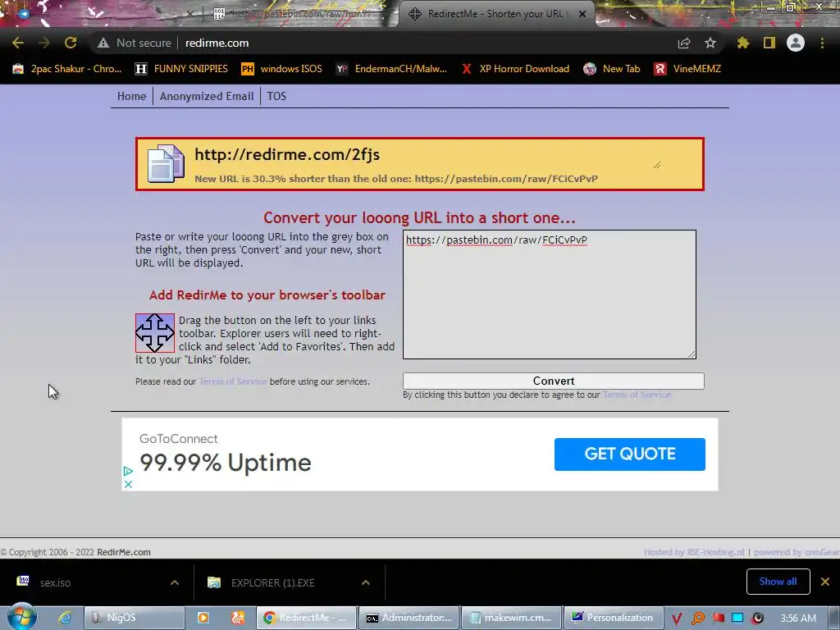Close the RedirectMe tab
Image resolution: width=840 pixels, height=630 pixels.
click(x=582, y=14)
